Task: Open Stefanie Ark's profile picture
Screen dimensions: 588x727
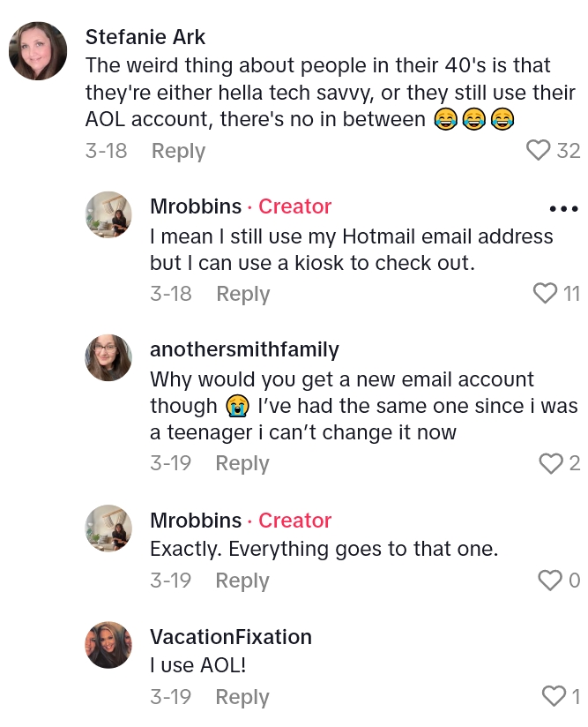Action: [38, 51]
